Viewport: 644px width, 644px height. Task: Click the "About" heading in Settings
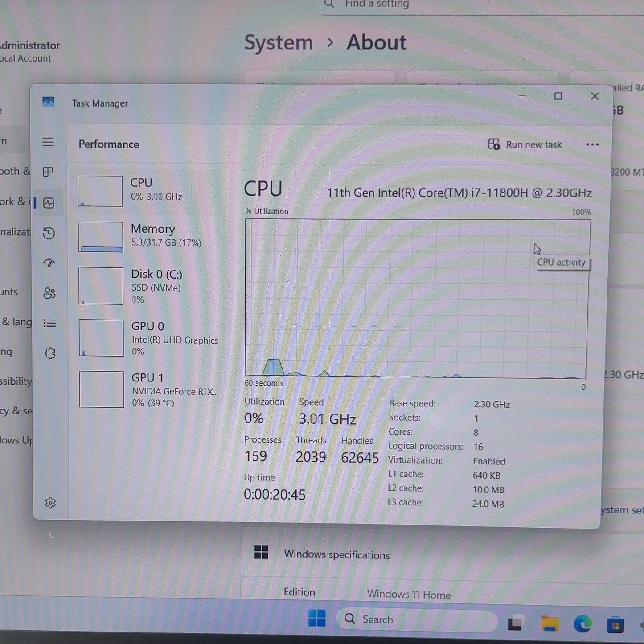pos(377,43)
